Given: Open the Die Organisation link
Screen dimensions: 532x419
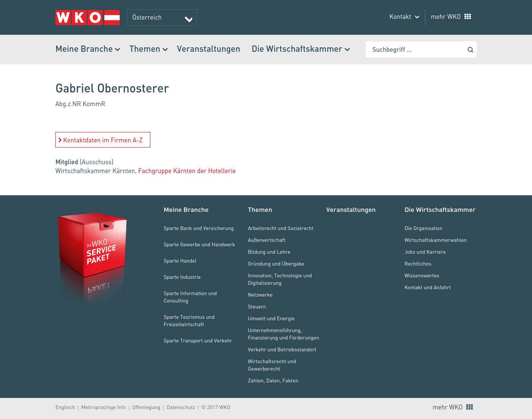Looking at the screenshot, I should click(x=423, y=228).
